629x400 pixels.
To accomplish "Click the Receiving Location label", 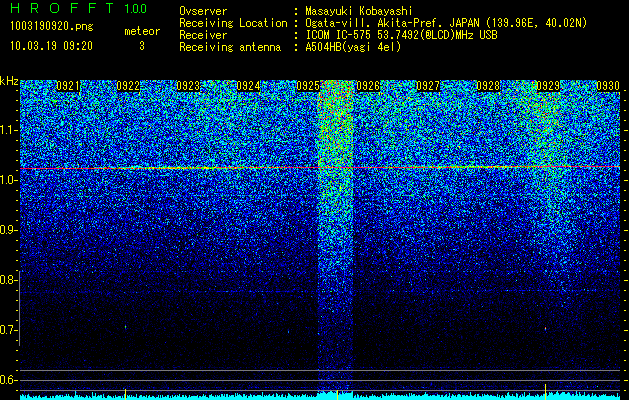I will [233, 23].
